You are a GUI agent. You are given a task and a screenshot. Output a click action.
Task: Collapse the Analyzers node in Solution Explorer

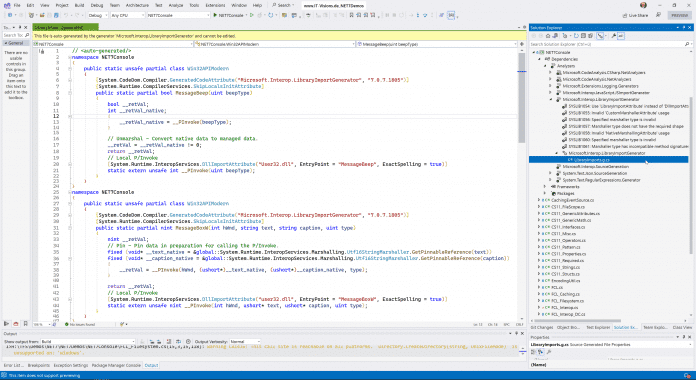[546, 66]
